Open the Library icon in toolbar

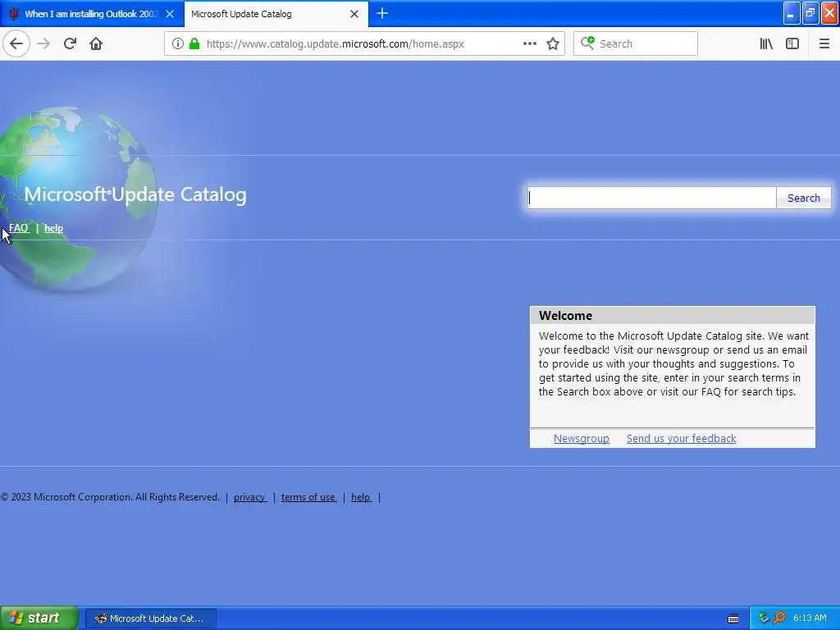(x=766, y=43)
